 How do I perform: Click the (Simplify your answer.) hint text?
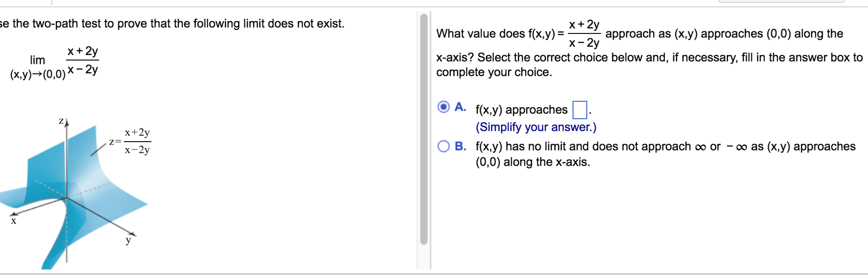(535, 127)
